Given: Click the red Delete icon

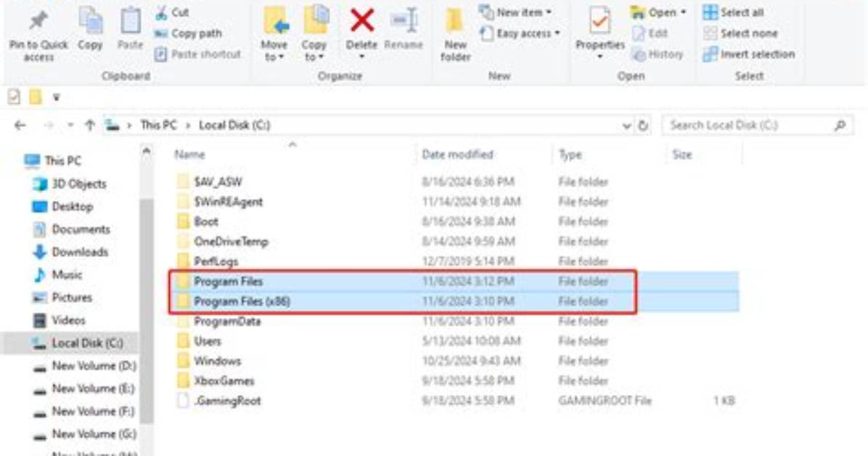Looking at the screenshot, I should 362,21.
